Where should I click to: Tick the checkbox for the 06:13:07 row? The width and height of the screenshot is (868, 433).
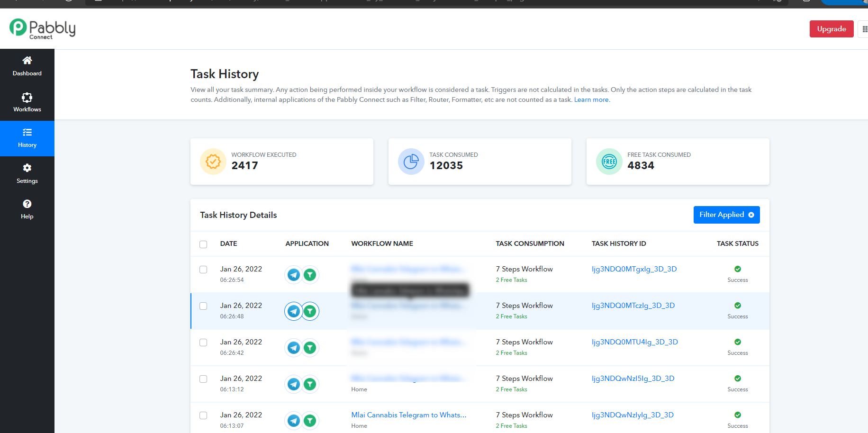[x=203, y=415]
